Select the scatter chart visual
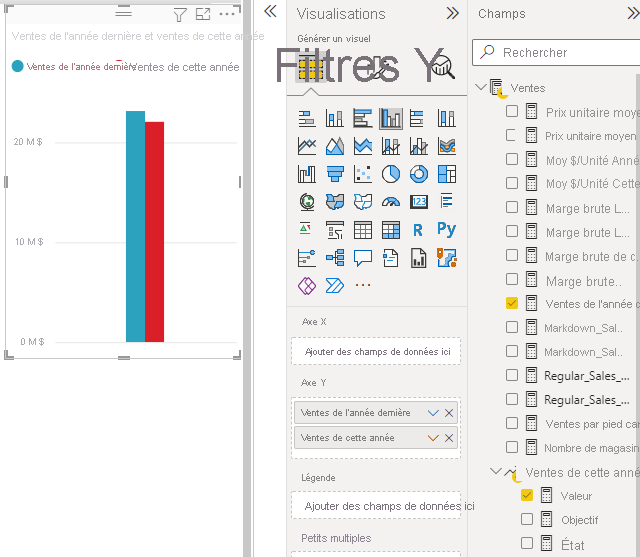This screenshot has height=557, width=640. pos(362,174)
